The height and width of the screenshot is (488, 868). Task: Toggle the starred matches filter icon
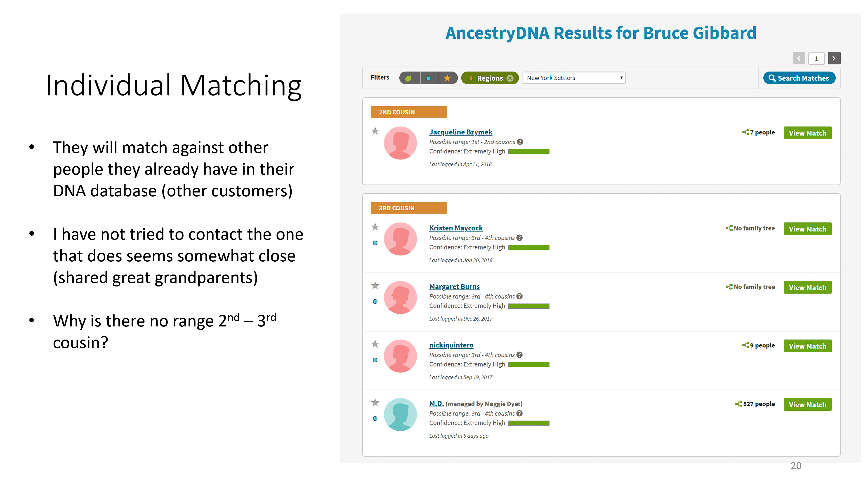[x=447, y=78]
